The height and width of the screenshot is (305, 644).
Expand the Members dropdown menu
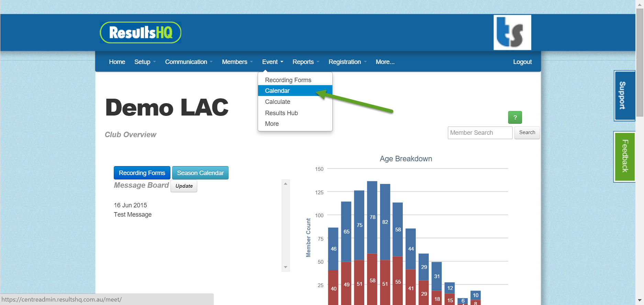(237, 62)
